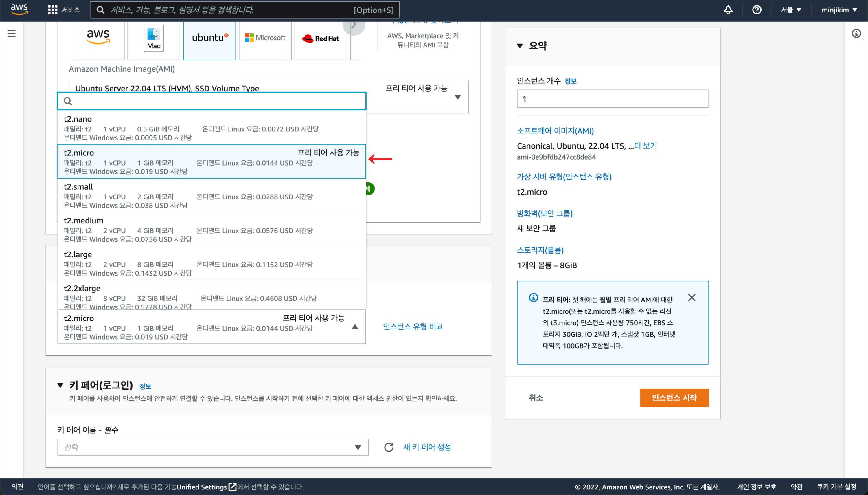Viewport: 868px width, 495px height.
Task: Open the services grid menu icon
Action: pyautogui.click(x=52, y=10)
